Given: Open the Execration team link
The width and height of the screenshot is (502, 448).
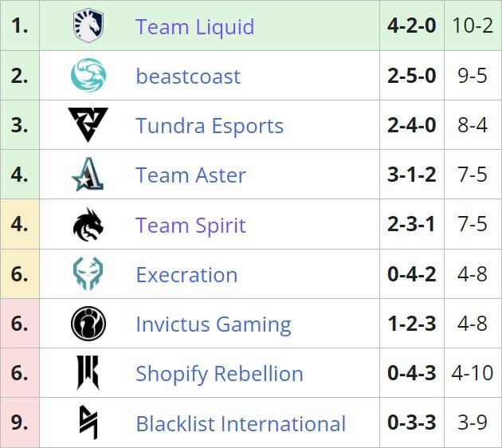Looking at the screenshot, I should tap(186, 275).
